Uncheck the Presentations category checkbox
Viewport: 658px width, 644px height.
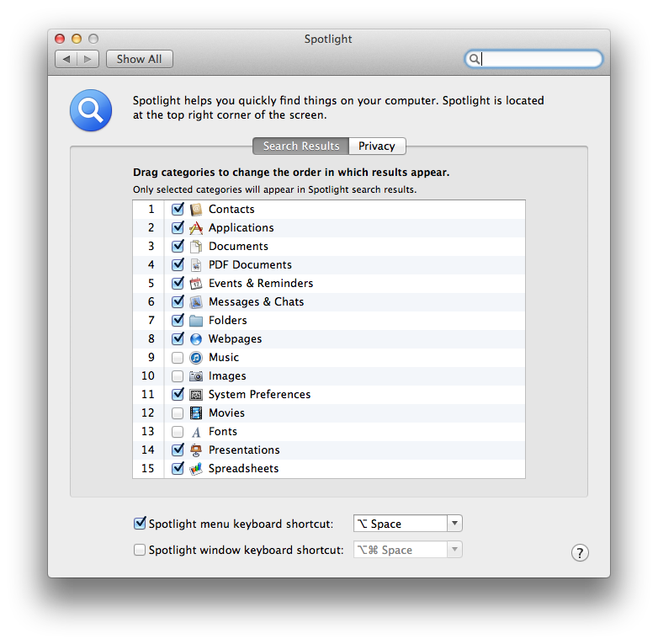click(x=178, y=450)
